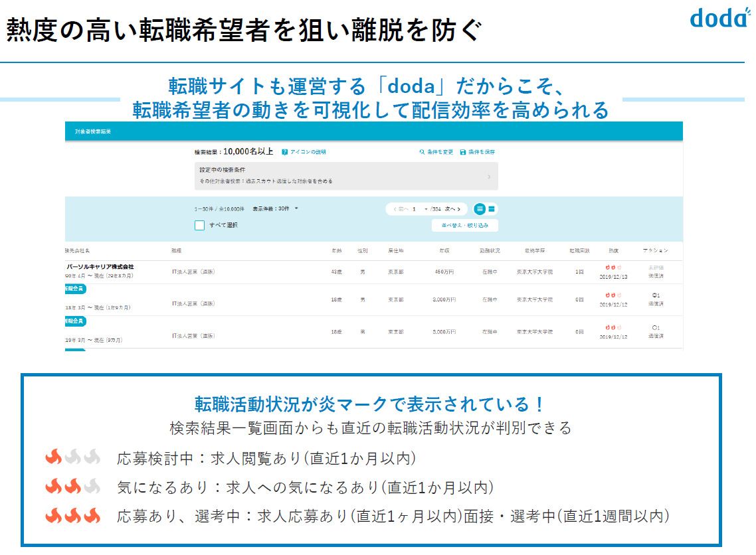Switch to the compact list view icon
Viewport: 756px width, 555px height.
tap(492, 208)
